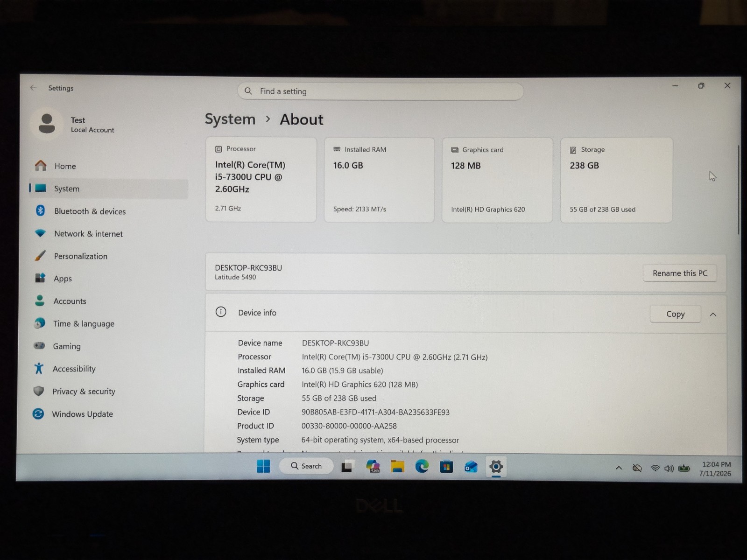The image size is (747, 560).
Task: Click the 16.0 GB (15.9 GB usable) value
Action: coord(342,371)
